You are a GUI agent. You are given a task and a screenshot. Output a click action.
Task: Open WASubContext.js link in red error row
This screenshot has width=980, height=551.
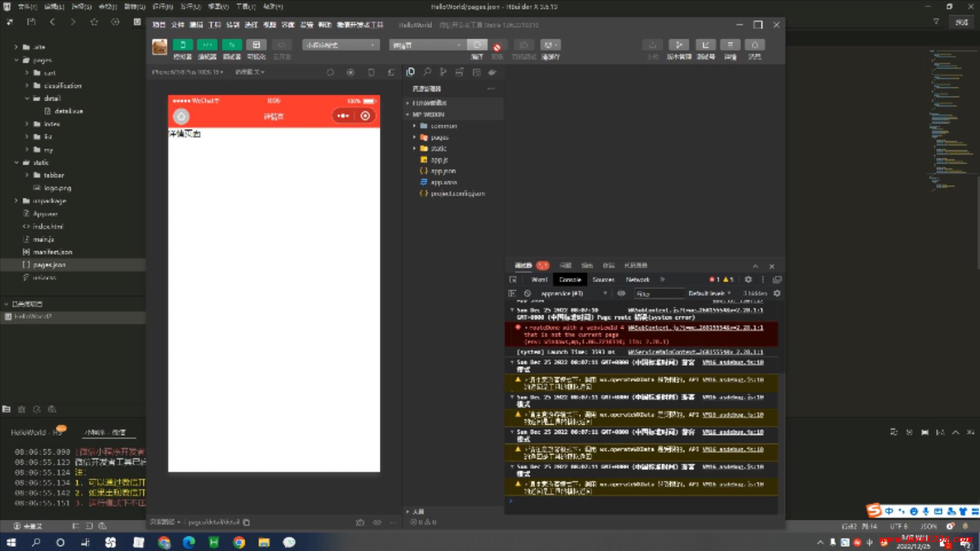pos(696,328)
